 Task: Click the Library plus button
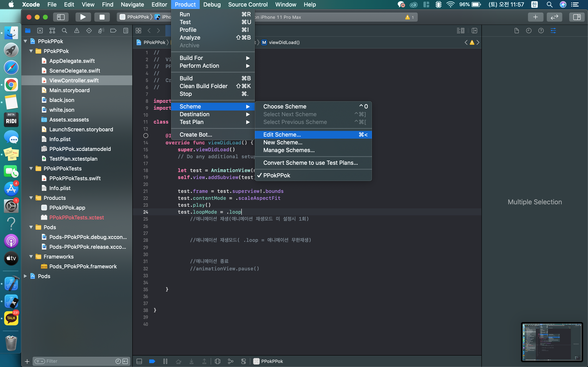(535, 17)
